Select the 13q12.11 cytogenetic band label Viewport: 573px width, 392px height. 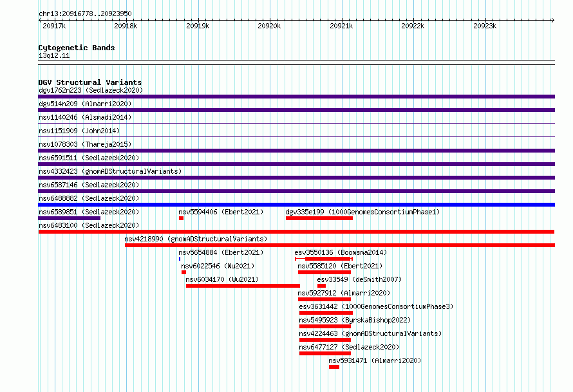click(54, 55)
